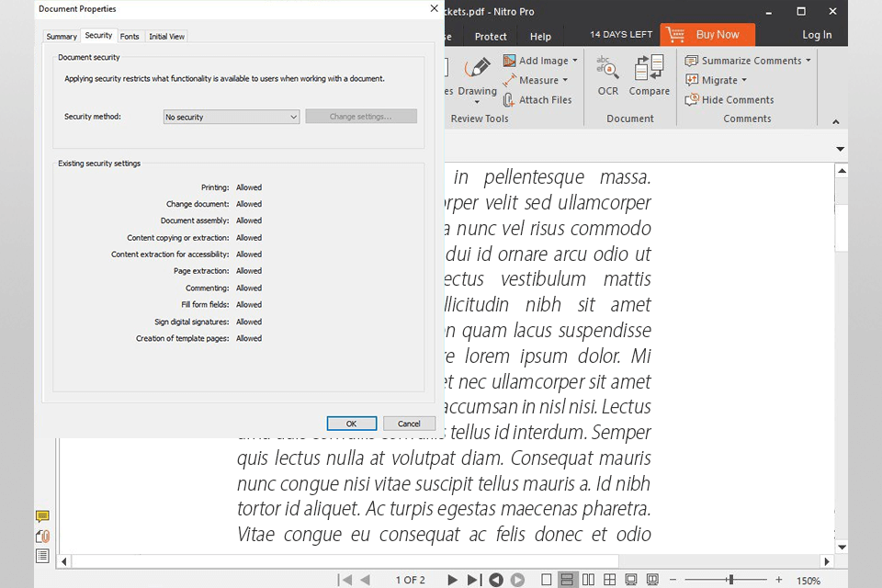This screenshot has height=588, width=882.
Task: Go to the next page
Action: pyautogui.click(x=452, y=580)
